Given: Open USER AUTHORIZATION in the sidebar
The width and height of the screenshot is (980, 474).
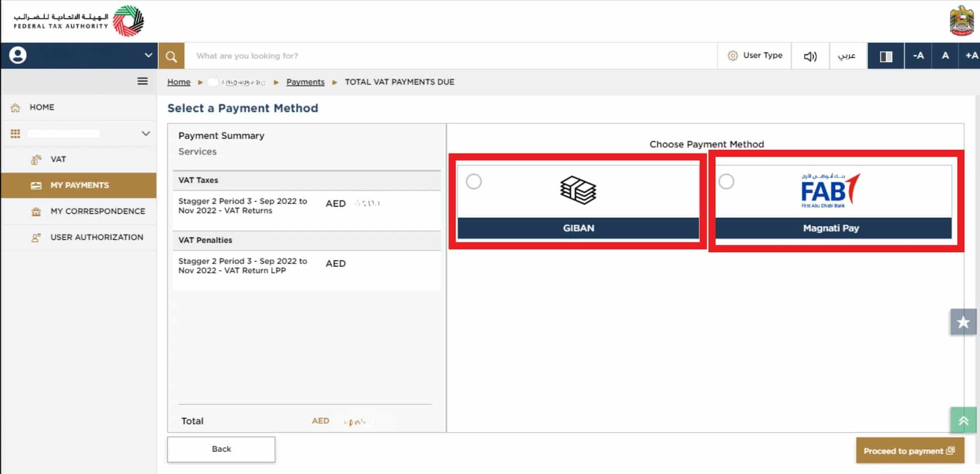Looking at the screenshot, I should pos(79,237).
